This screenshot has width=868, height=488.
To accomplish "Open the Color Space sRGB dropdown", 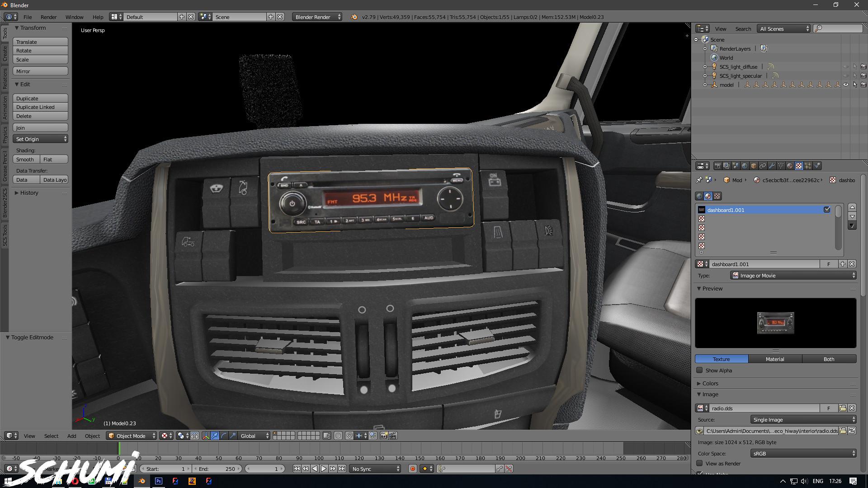I will [x=803, y=453].
